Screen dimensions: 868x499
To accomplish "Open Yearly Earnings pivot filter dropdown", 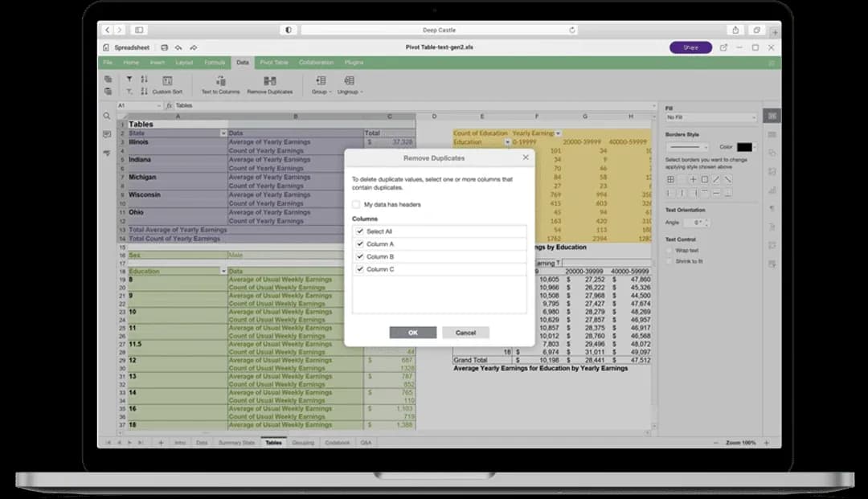I will (x=558, y=133).
